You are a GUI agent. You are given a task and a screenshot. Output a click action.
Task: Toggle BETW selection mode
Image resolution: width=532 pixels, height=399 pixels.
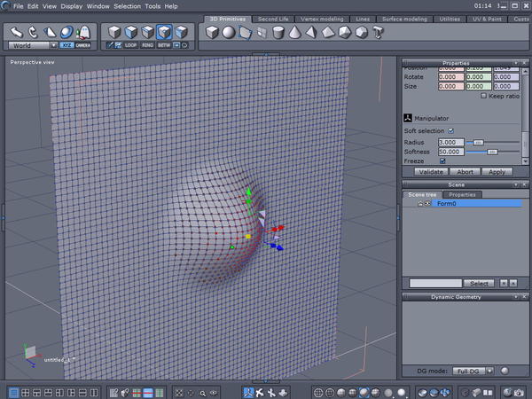164,45
